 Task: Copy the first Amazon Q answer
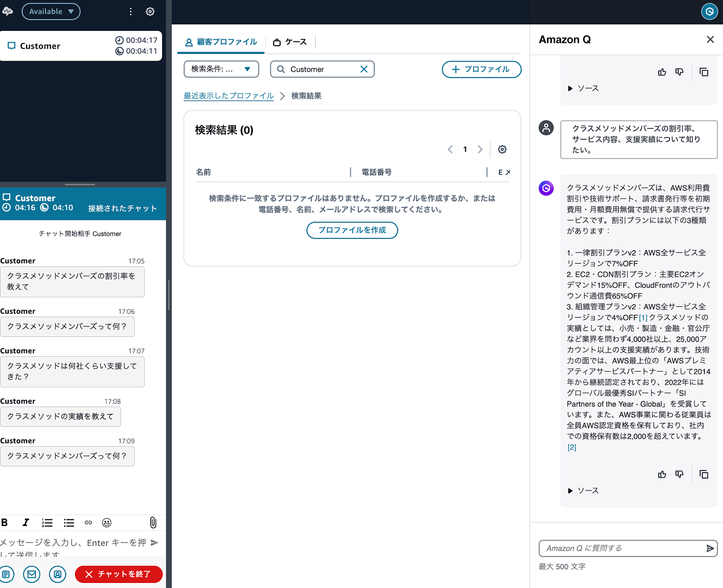tap(704, 72)
